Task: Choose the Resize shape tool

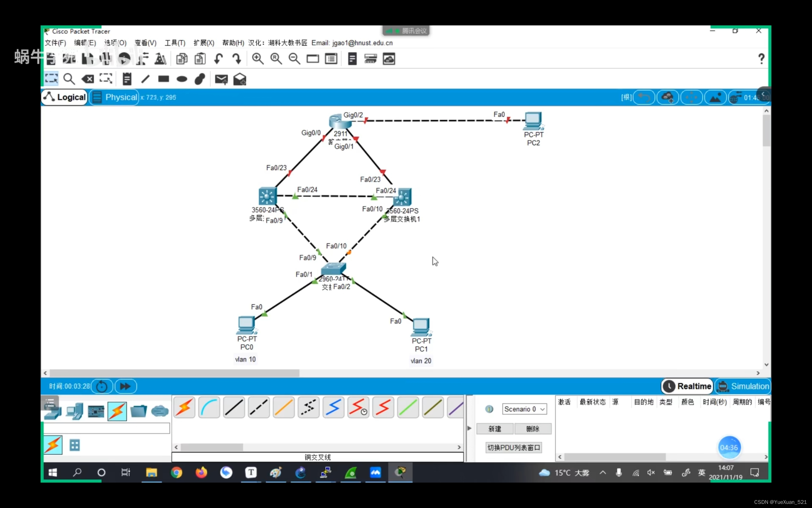Action: (106, 79)
